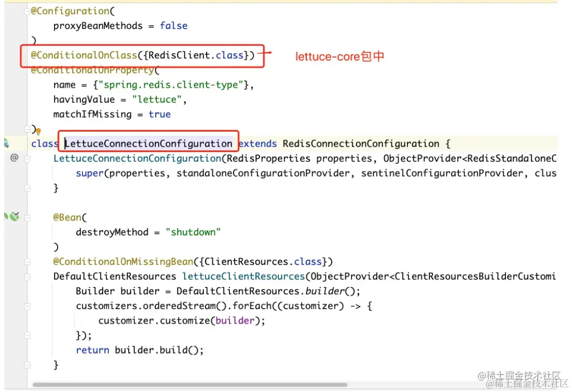The width and height of the screenshot is (572, 392).
Task: Collapse the @Configuration annotation fold marker
Action: coord(27,11)
